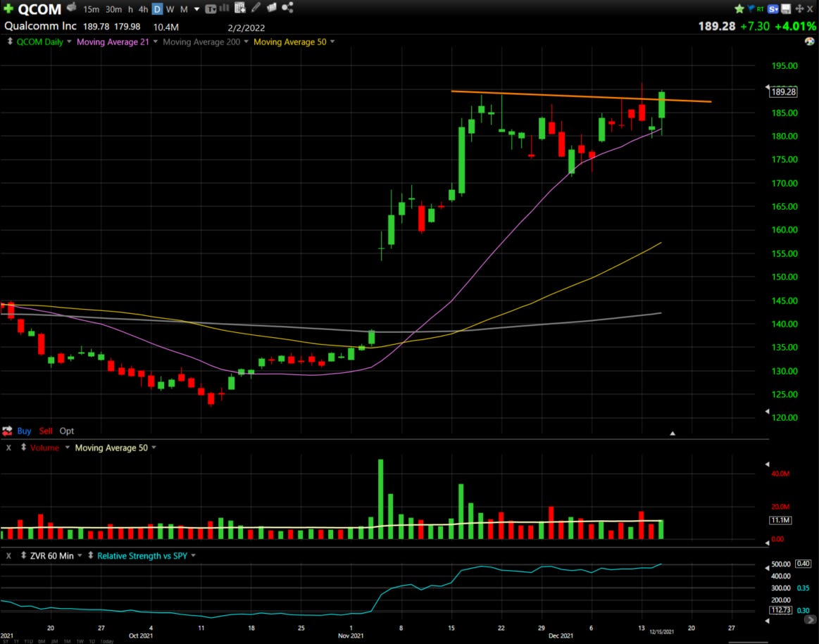Click the ZVR 60 Min up-down arrows icon

coord(23,555)
